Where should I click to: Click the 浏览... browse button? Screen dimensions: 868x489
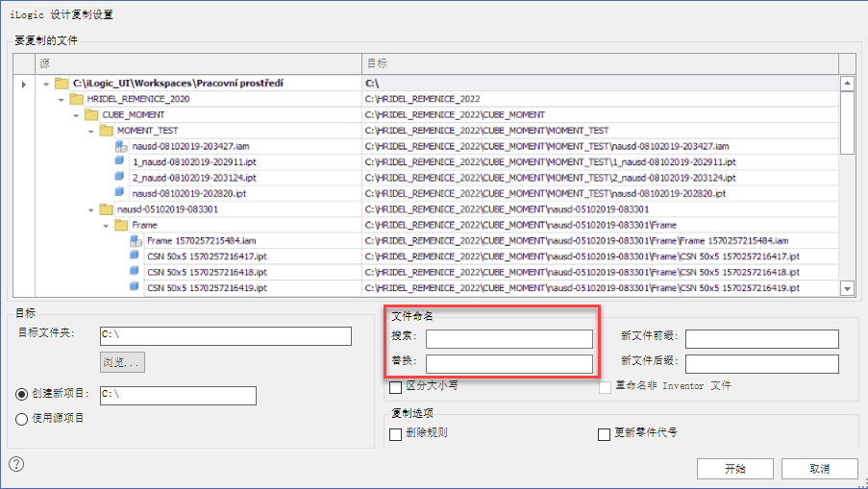(122, 362)
